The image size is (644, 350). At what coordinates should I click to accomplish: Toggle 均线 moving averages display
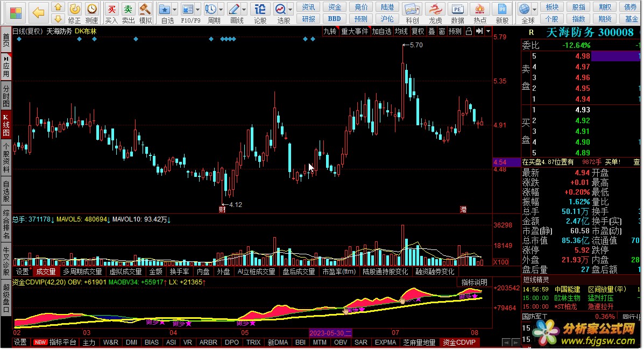[401, 31]
